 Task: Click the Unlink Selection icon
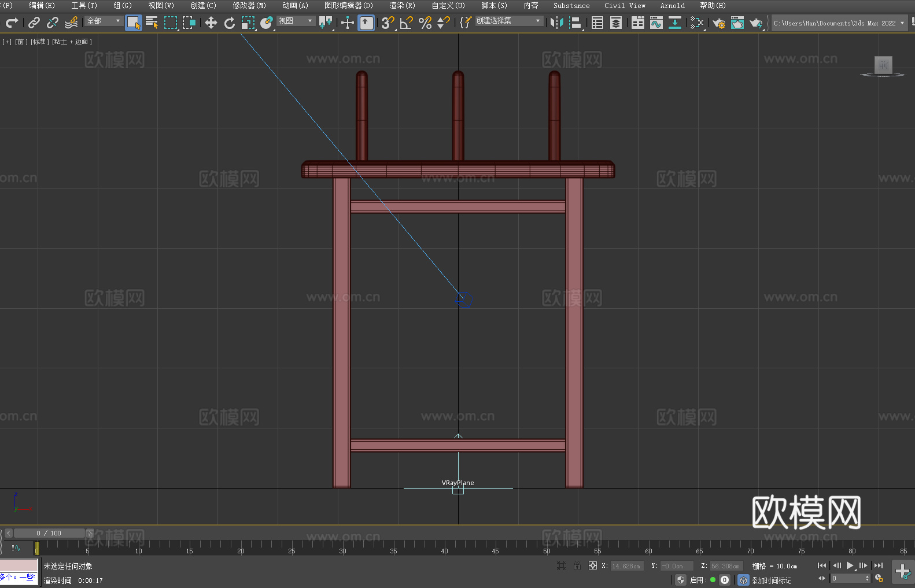(x=53, y=23)
